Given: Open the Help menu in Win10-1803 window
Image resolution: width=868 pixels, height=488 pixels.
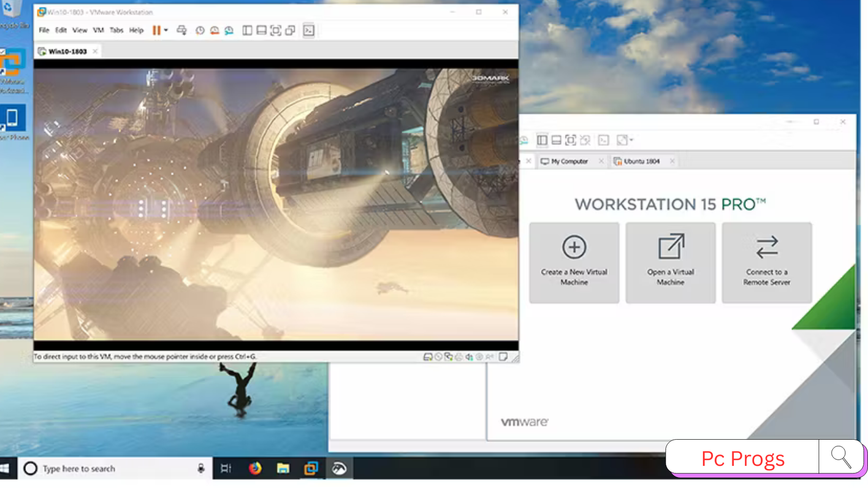Looking at the screenshot, I should point(136,30).
